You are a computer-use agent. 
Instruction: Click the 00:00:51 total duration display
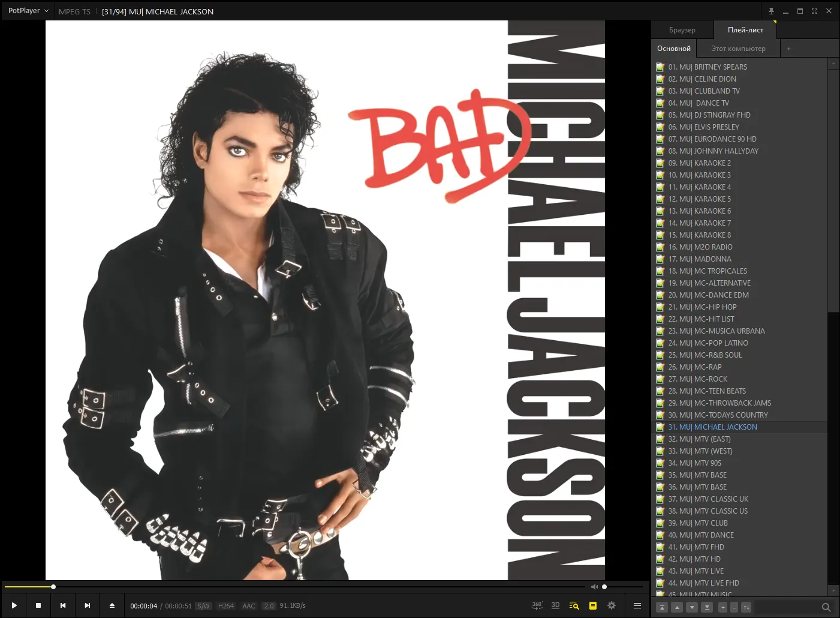[179, 606]
